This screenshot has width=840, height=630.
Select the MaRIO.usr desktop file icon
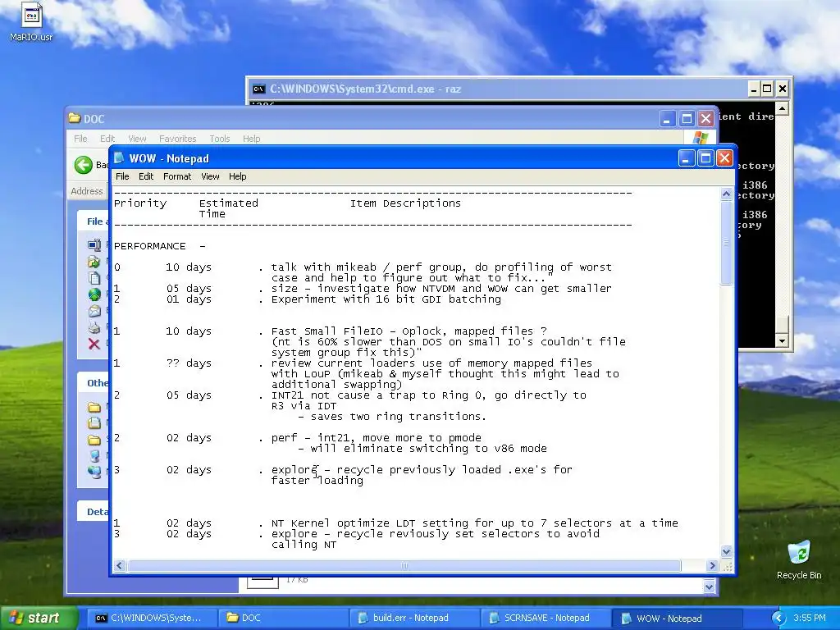click(31, 21)
